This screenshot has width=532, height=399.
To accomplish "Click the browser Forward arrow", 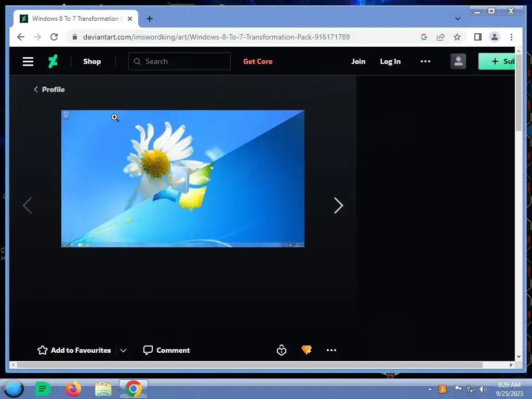I will coord(37,37).
